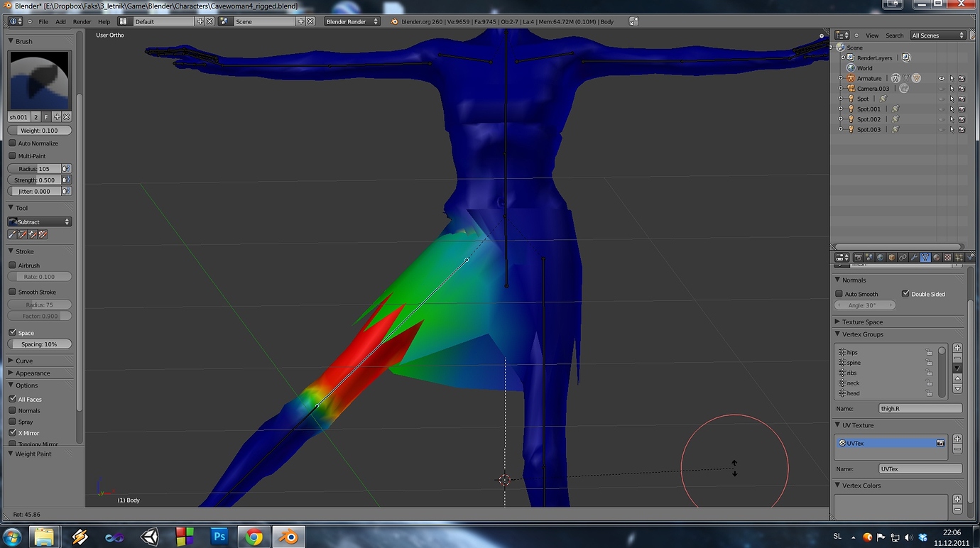Open the Modifiers wrench properties tab
The height and width of the screenshot is (548, 980).
tap(914, 258)
